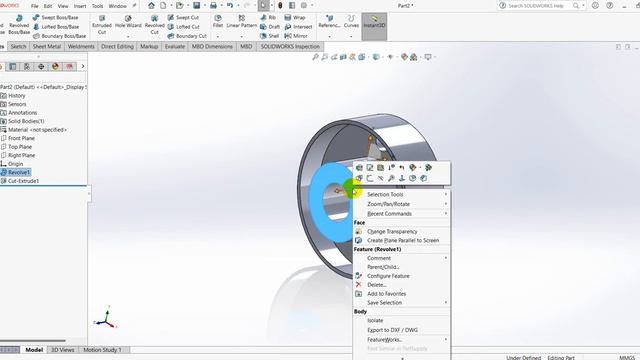
Task: Use the Mirror feature tool
Action: tap(296, 36)
